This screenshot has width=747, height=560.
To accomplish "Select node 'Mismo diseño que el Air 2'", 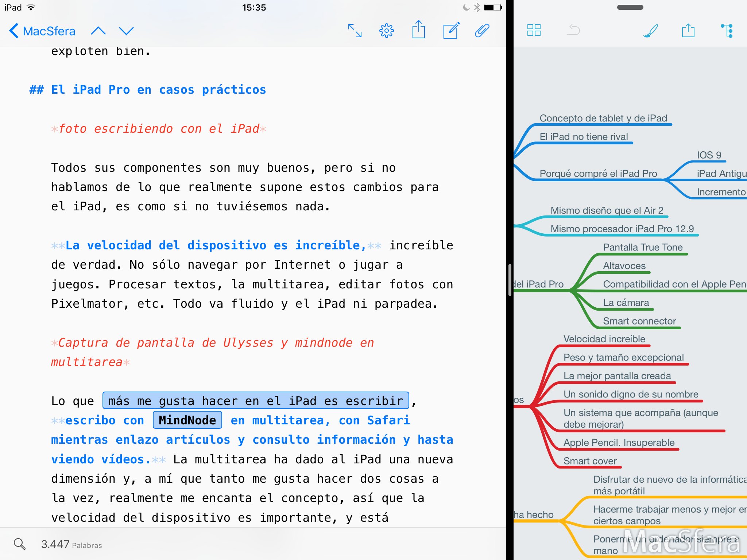I will (607, 210).
